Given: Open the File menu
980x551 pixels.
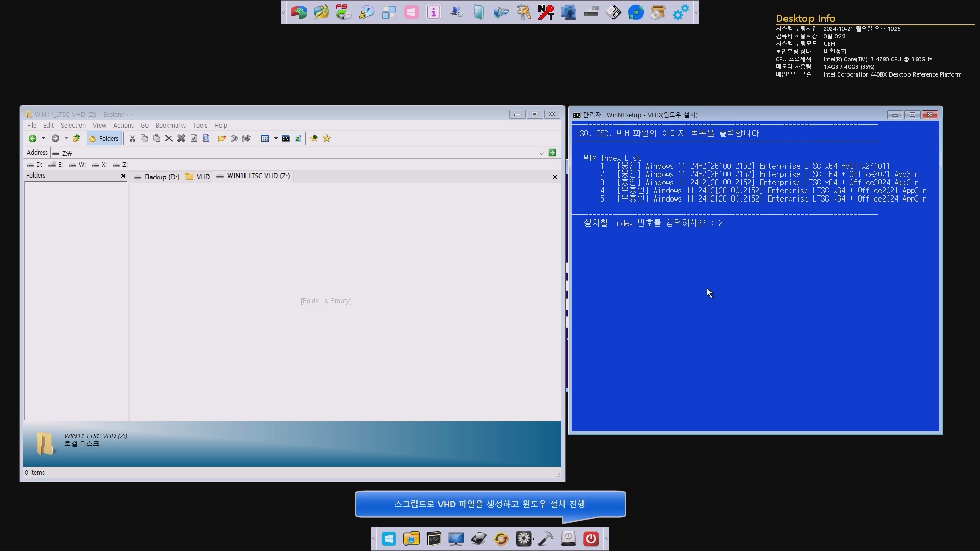Looking at the screenshot, I should (32, 125).
